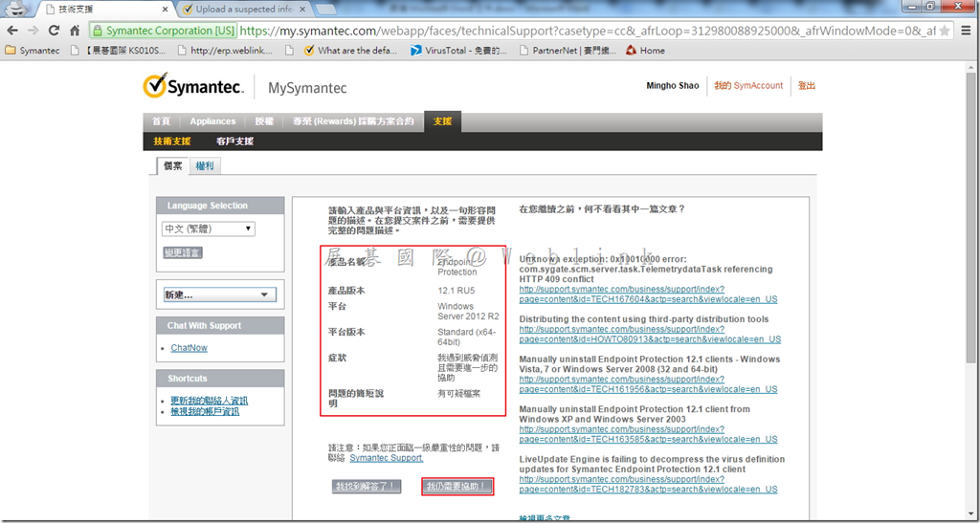Click the 變更語言 button
This screenshot has width=980, height=523.
click(x=183, y=252)
